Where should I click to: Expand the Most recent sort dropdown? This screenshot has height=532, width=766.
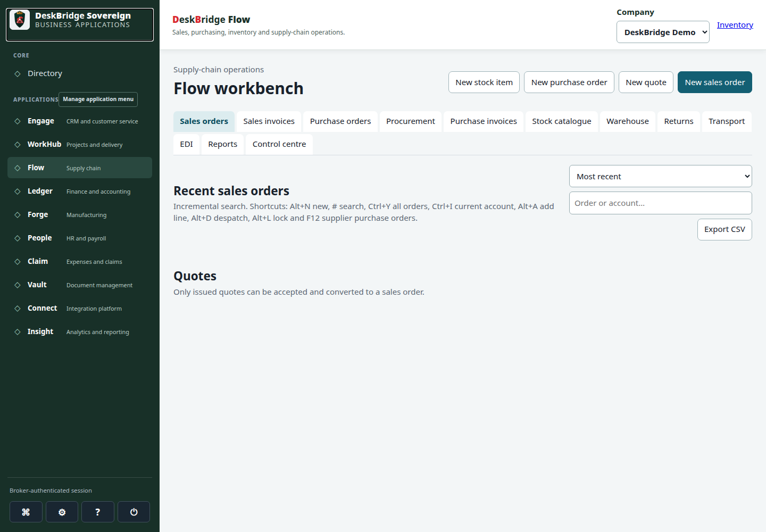661,176
